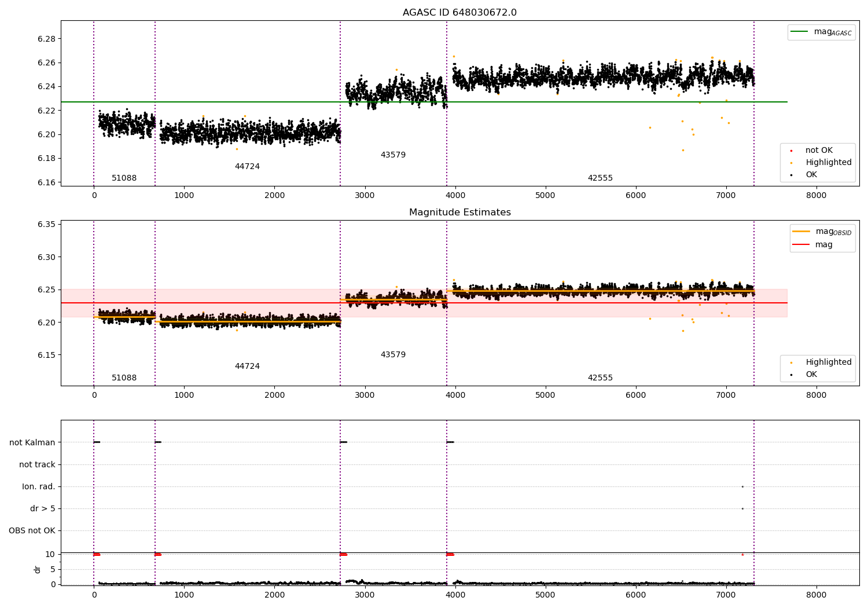Click the "not Kalman" row label
The image size is (868, 608).
pos(32,442)
